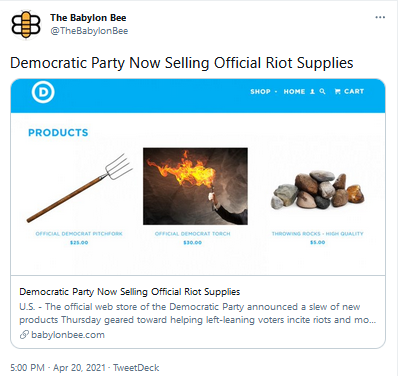Open the SHOP menu in the header
Image resolution: width=403 pixels, height=376 pixels.
coord(260,91)
